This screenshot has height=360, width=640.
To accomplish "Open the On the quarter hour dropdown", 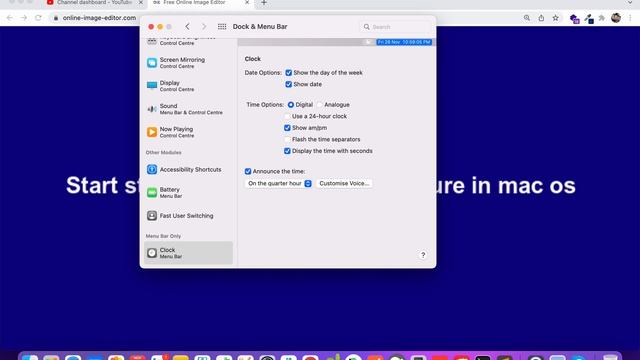I will (x=279, y=184).
